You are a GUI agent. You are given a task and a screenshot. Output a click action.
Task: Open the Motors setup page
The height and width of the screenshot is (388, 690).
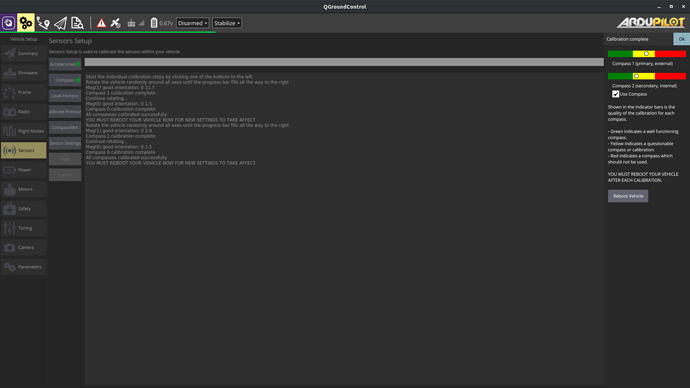(x=23, y=189)
